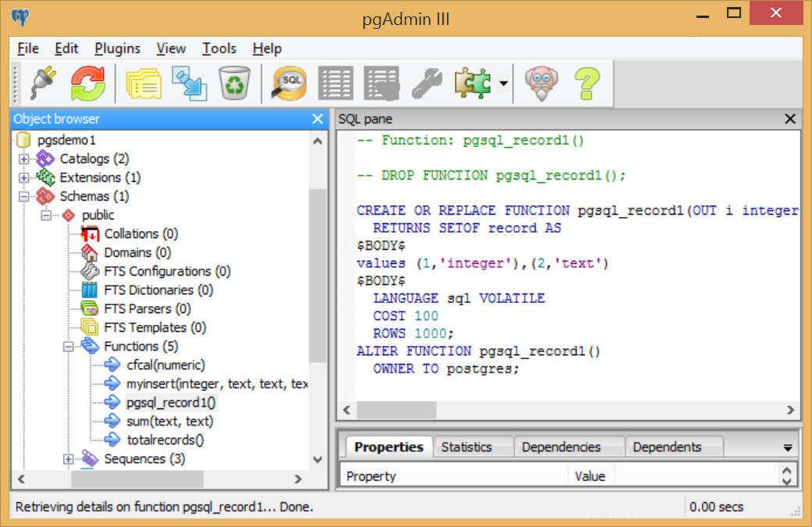The image size is (812, 527).
Task: Open the File menu
Action: click(x=28, y=48)
